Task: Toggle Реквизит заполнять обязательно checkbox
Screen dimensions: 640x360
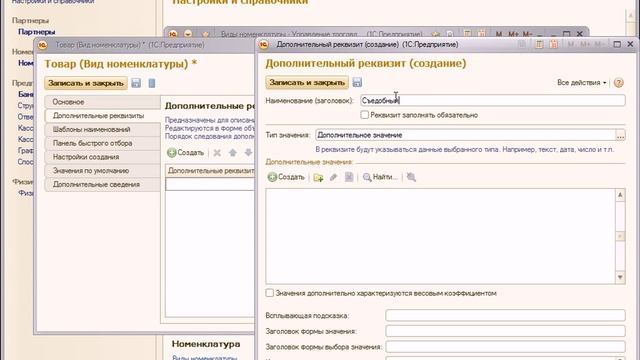Action: click(x=364, y=115)
